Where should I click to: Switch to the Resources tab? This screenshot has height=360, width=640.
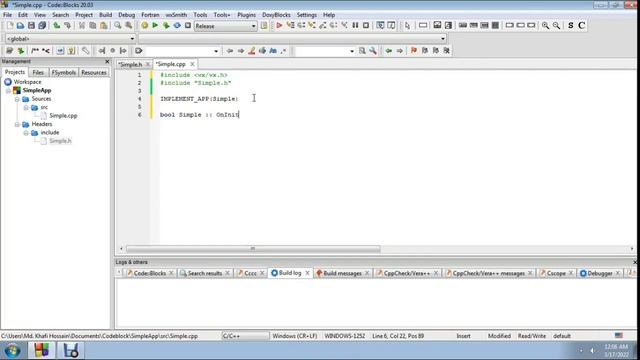[94, 72]
